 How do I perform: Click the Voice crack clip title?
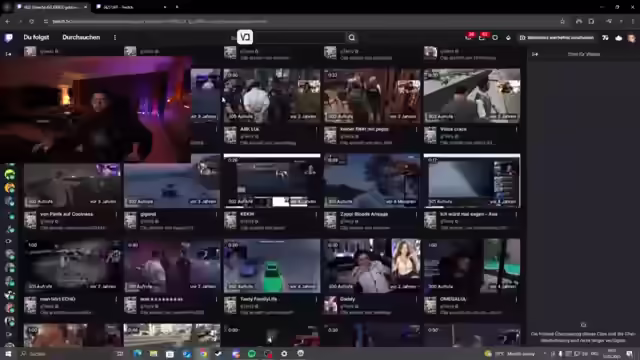point(453,129)
